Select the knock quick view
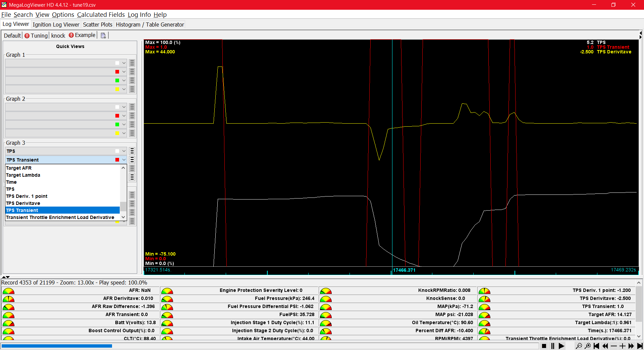This screenshot has width=644, height=350. coord(58,35)
